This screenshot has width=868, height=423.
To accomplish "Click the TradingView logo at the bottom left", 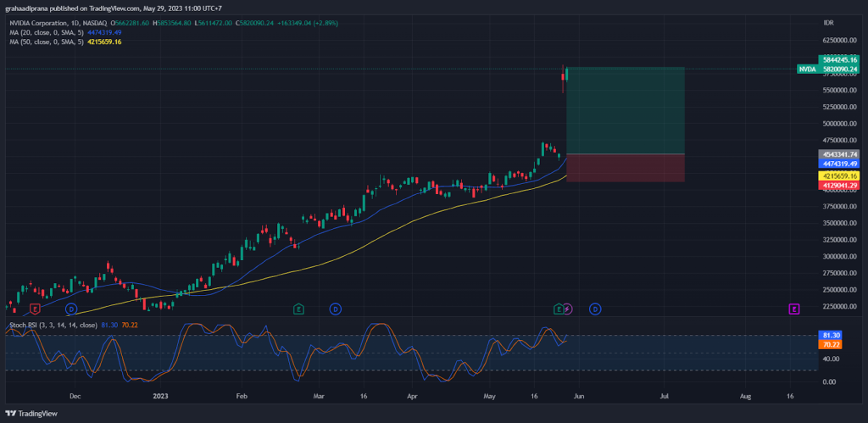I will coord(31,413).
